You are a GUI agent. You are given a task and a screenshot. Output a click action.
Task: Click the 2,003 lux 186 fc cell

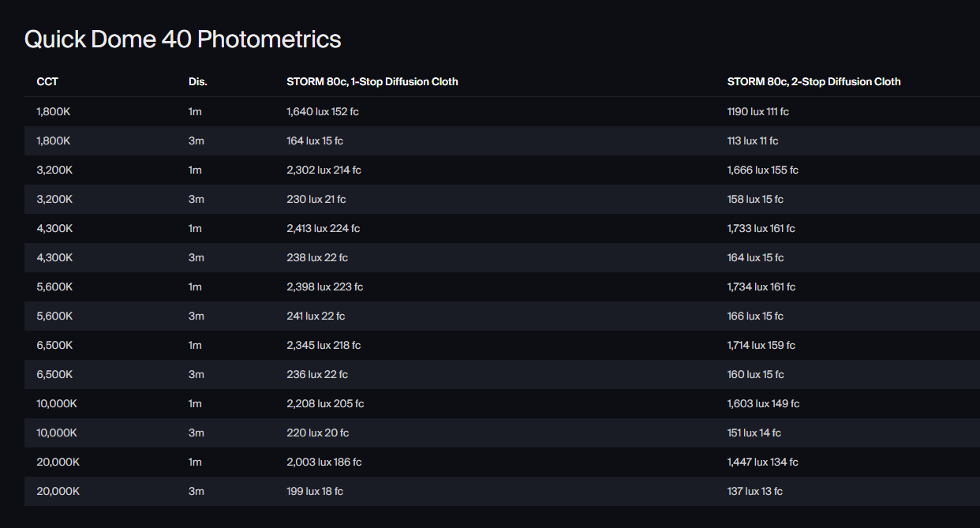point(324,462)
